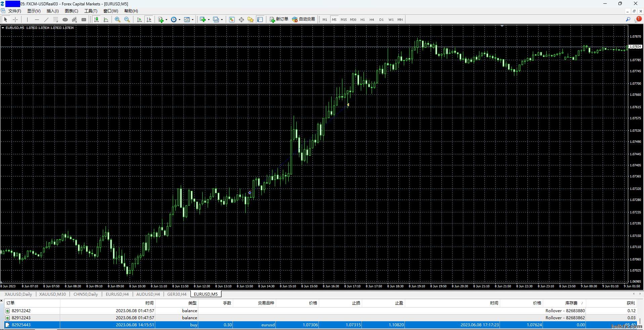Image resolution: width=644 pixels, height=330 pixels.
Task: Set timeframe to H4
Action: coord(372,19)
